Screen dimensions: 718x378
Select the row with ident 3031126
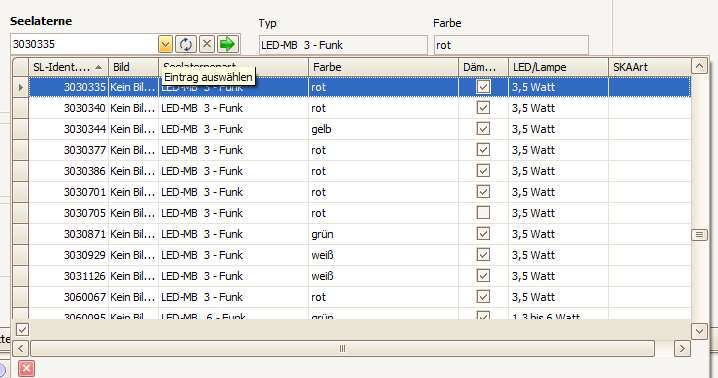360,276
